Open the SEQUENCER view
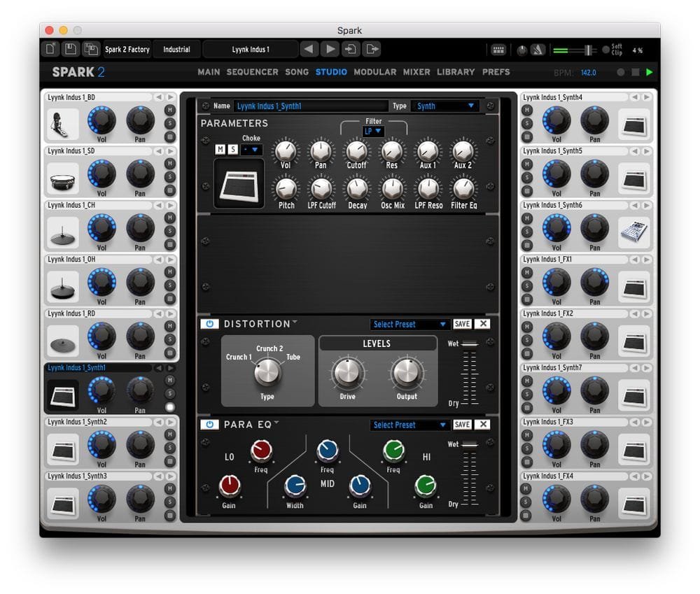This screenshot has width=700, height=594. pos(252,71)
